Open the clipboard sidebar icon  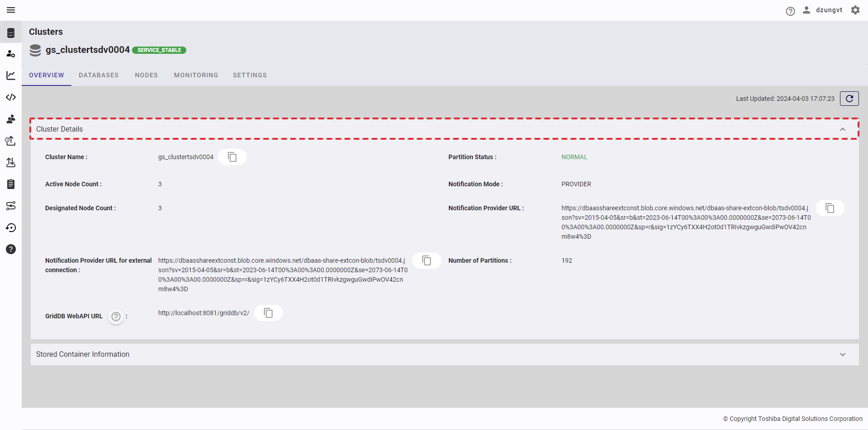11,184
